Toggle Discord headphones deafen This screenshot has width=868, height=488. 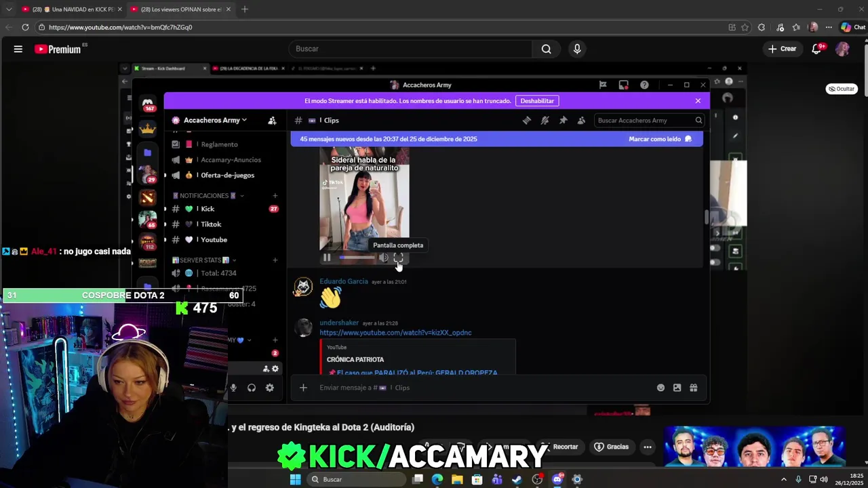(x=252, y=388)
